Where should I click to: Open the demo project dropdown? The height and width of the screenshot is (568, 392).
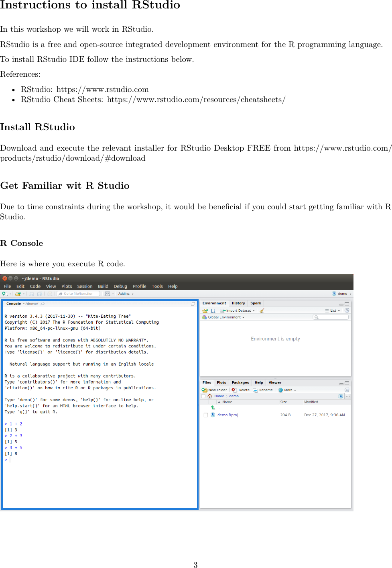pos(342,294)
